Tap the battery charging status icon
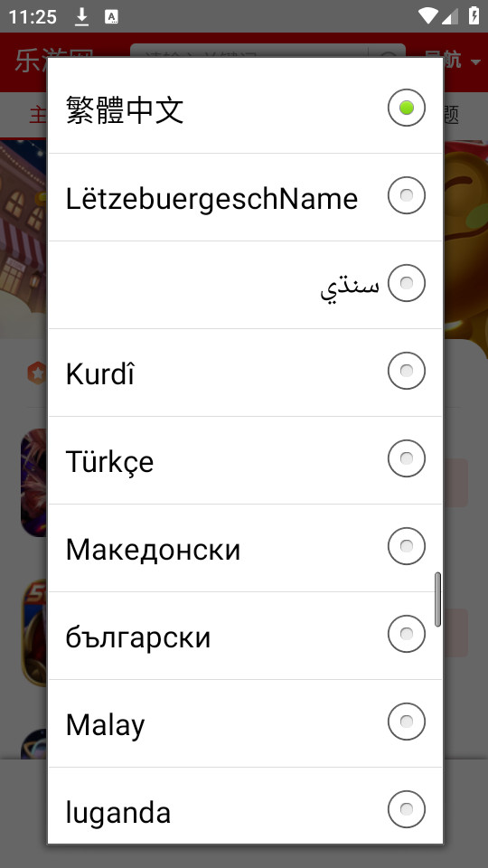Image resolution: width=488 pixels, height=868 pixels. 474,15
